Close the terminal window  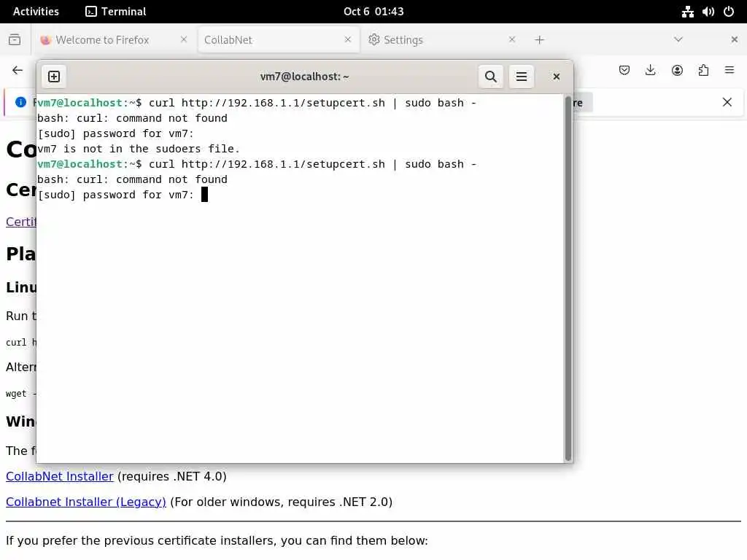556,77
